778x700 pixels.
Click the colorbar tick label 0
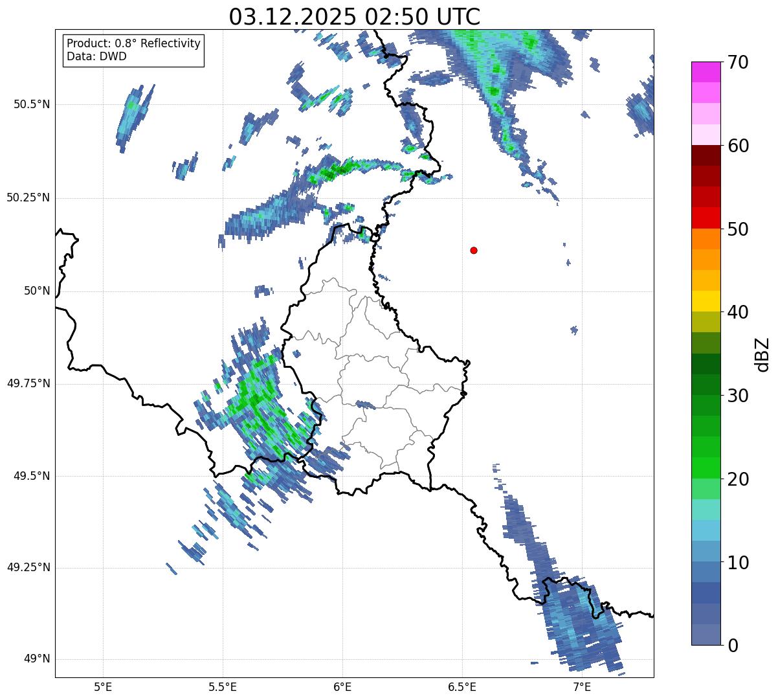click(733, 646)
